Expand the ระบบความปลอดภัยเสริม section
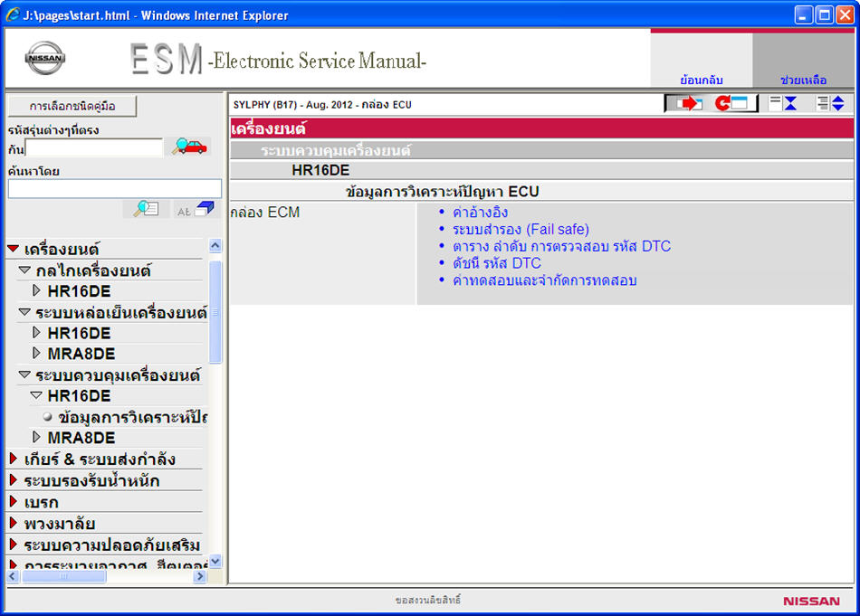Screen dimensions: 860x616 [x=14, y=545]
